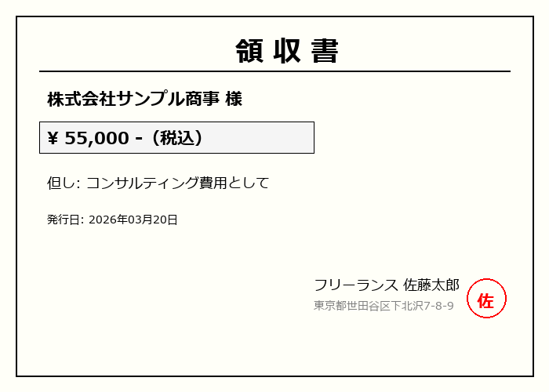
Task: Select the date 2026年03月20日
Action: (x=133, y=220)
